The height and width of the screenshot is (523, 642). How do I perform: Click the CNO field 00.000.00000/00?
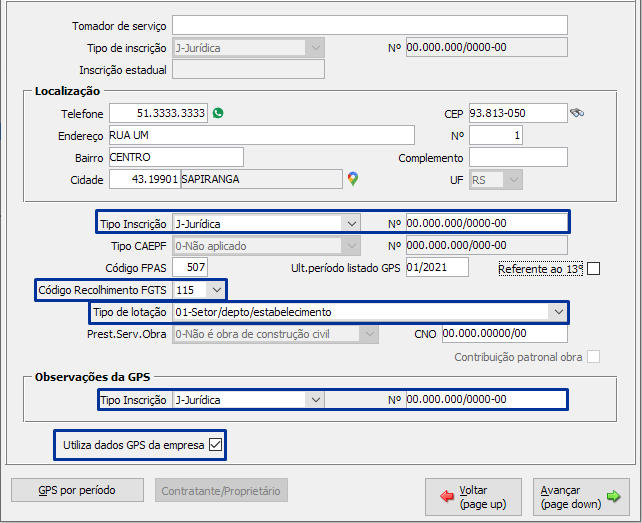(505, 333)
